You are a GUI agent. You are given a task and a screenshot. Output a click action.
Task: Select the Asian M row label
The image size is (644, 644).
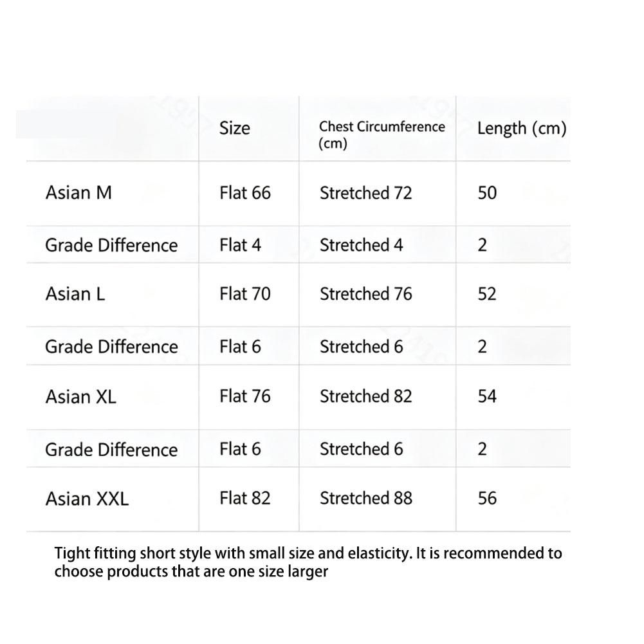coord(79,192)
